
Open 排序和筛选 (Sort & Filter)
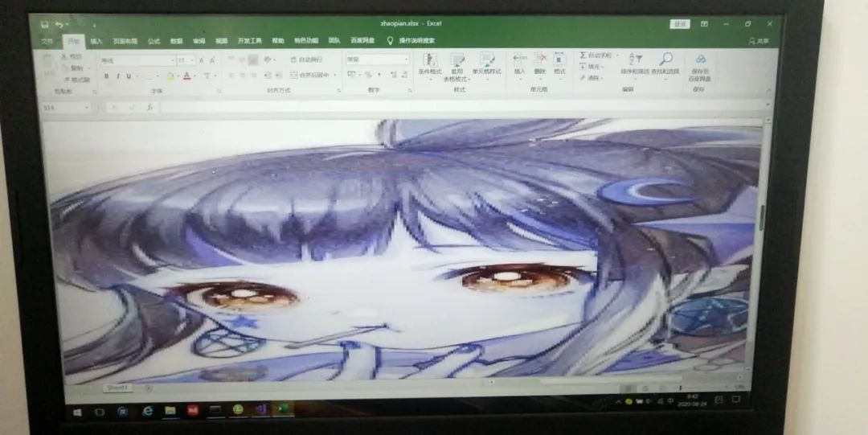(x=635, y=64)
